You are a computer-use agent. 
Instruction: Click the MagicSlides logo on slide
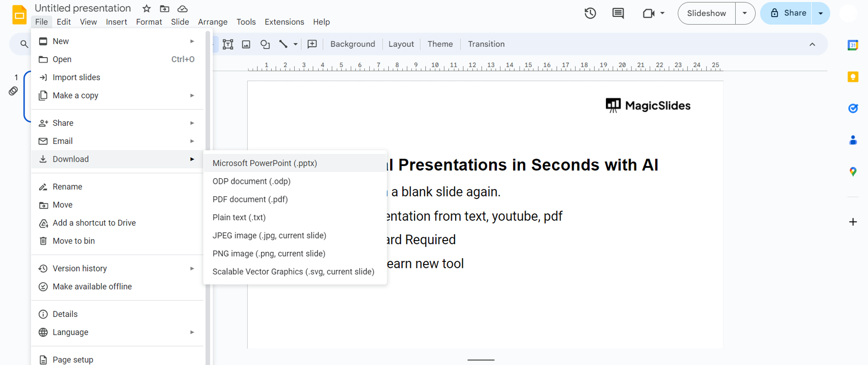pos(648,105)
